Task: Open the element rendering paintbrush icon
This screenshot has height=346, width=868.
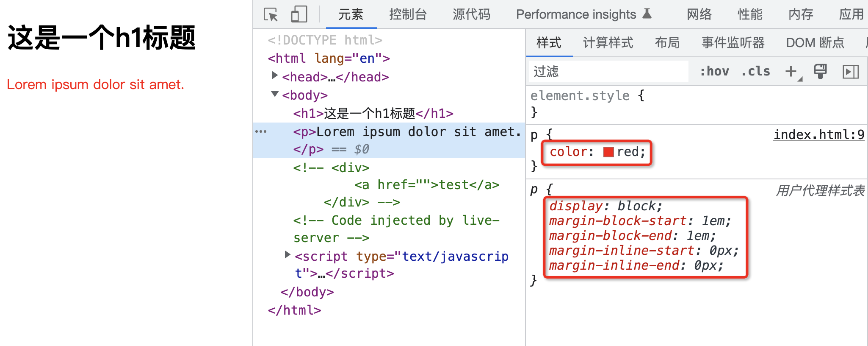Action: (820, 71)
